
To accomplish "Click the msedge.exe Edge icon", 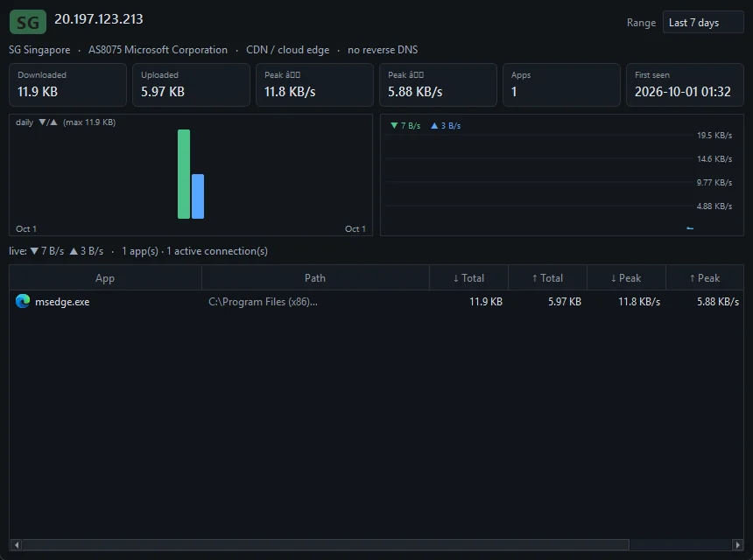I will point(23,301).
